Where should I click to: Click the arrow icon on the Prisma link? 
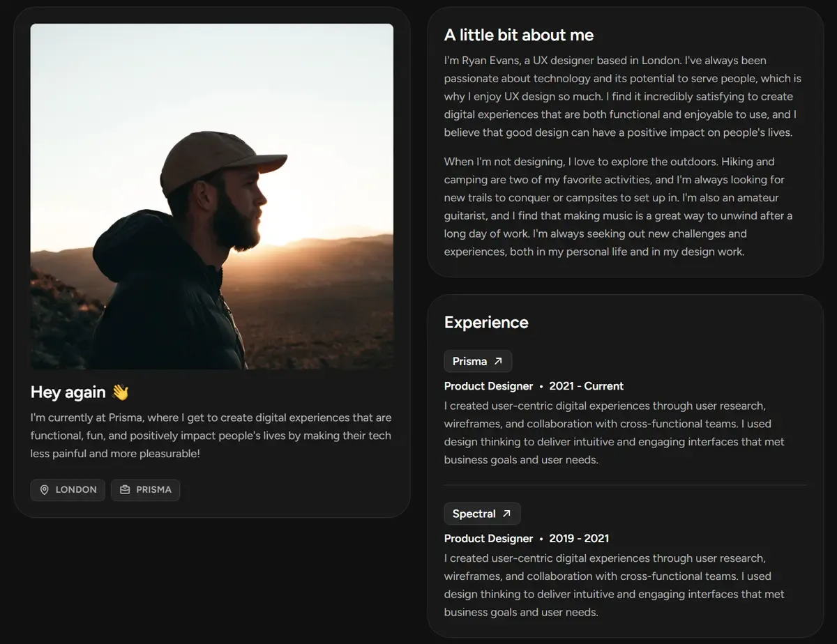498,361
